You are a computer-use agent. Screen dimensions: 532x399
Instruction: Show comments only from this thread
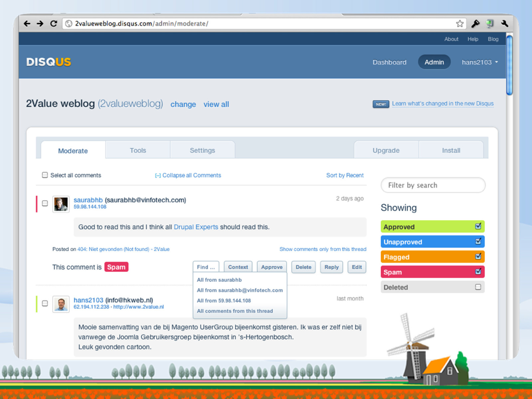click(x=323, y=249)
